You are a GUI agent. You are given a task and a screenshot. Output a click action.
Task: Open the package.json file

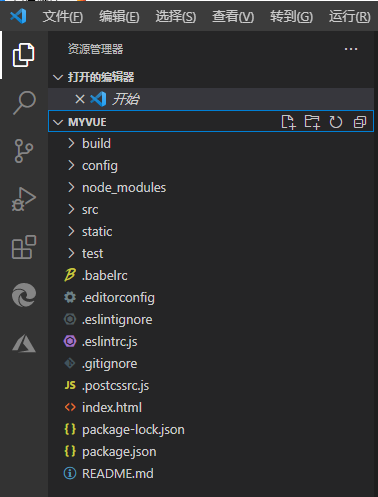(211, 451)
